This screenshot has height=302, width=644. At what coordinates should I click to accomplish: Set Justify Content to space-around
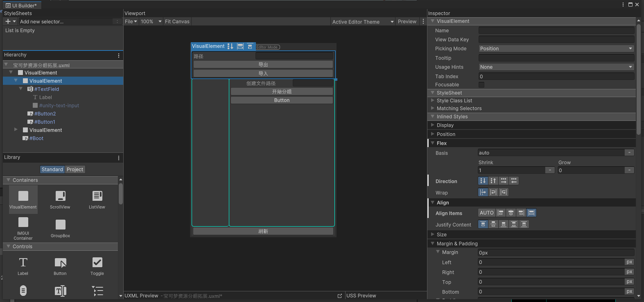click(524, 224)
